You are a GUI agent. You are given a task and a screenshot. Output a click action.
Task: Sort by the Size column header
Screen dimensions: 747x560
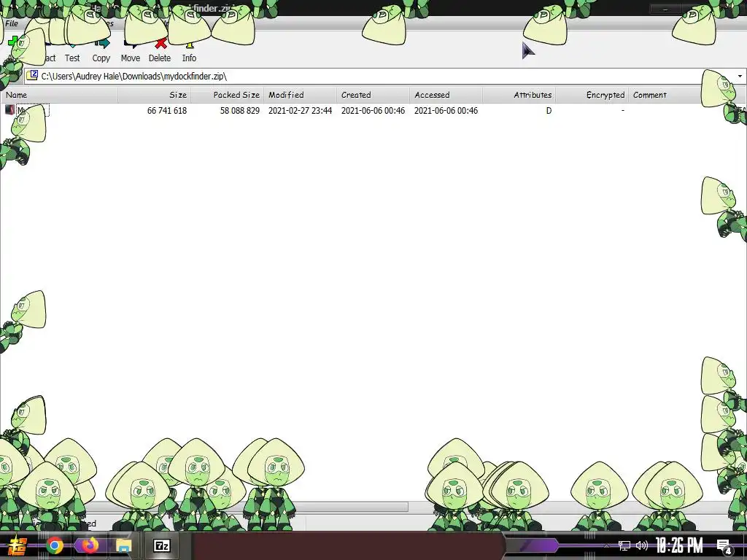(155, 95)
